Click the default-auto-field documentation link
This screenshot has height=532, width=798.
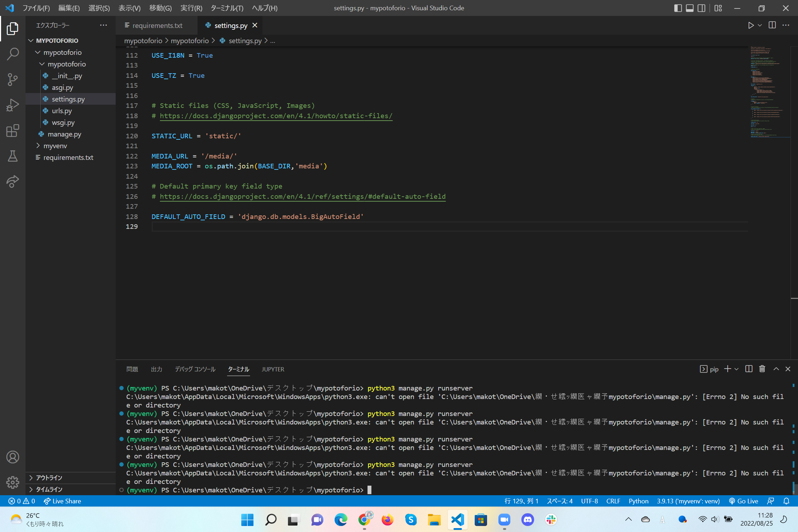pyautogui.click(x=302, y=196)
